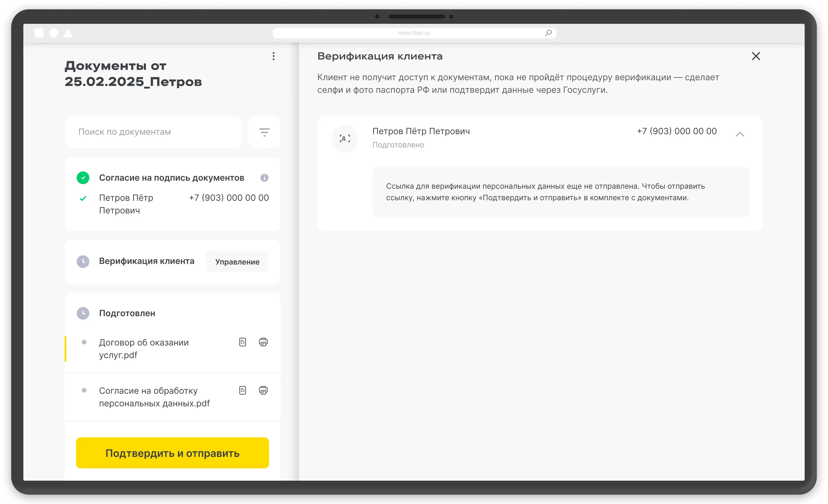Open preview for Согласие на обработку персональных данных.pdf

242,390
